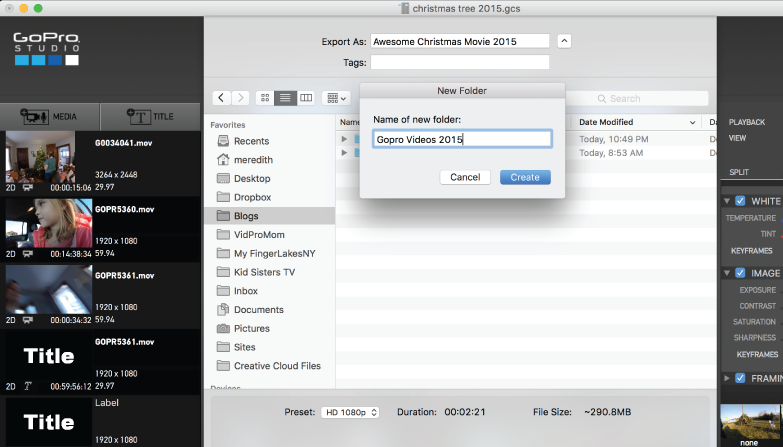Expand folder row modified Today, 8:53 AM

point(344,153)
